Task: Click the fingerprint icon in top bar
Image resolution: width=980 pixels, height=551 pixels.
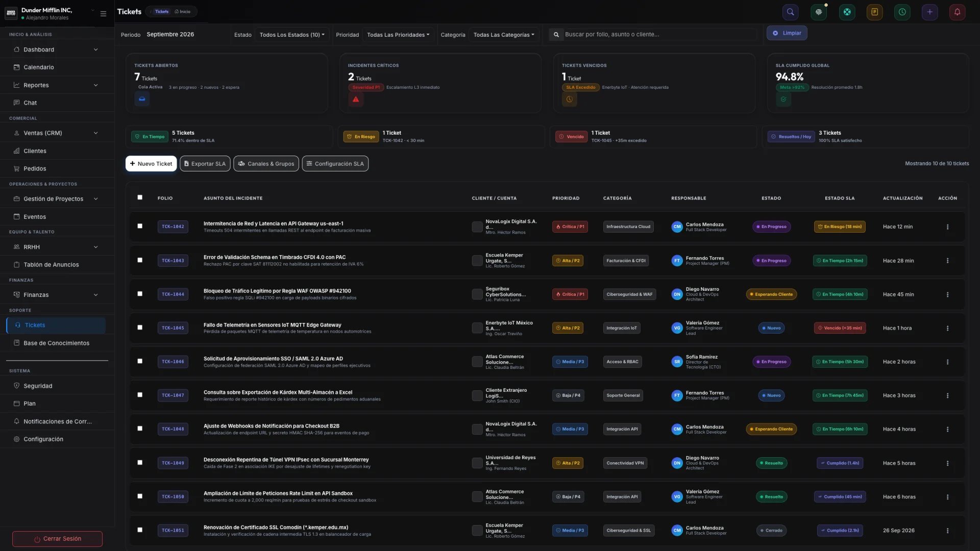Action: [819, 12]
